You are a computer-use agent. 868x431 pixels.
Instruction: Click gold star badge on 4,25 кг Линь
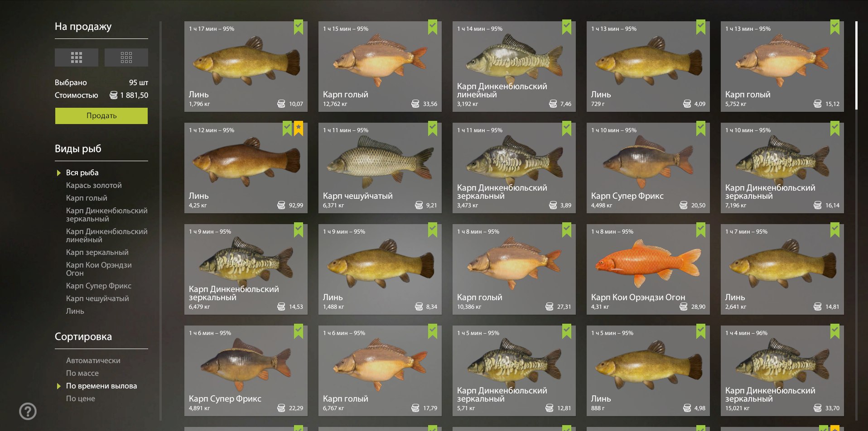[x=299, y=128]
